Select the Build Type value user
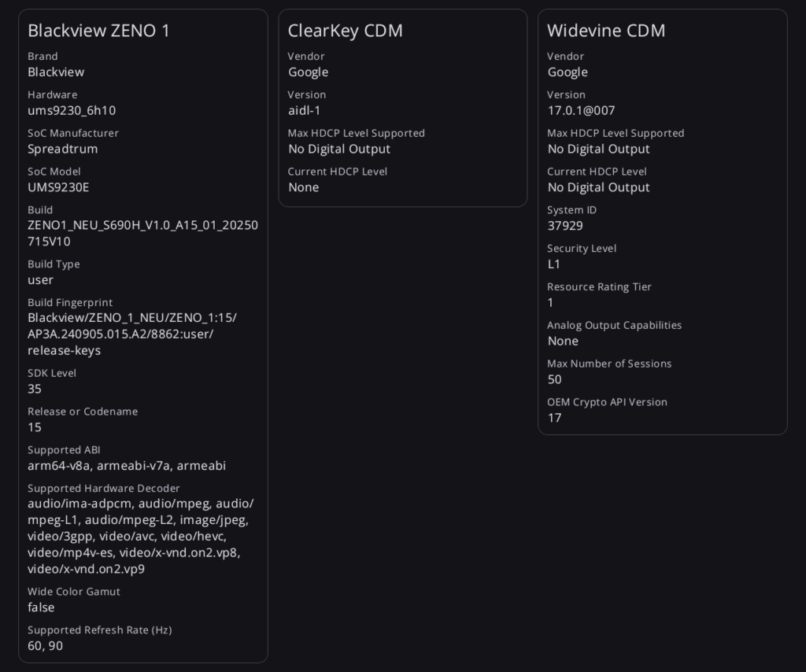This screenshot has width=806, height=672. 41,280
